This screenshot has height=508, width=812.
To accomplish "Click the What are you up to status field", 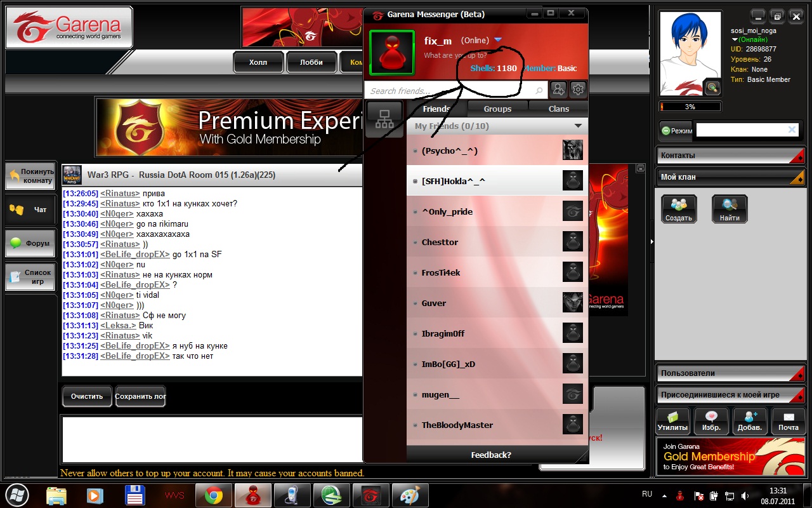I will coord(455,55).
